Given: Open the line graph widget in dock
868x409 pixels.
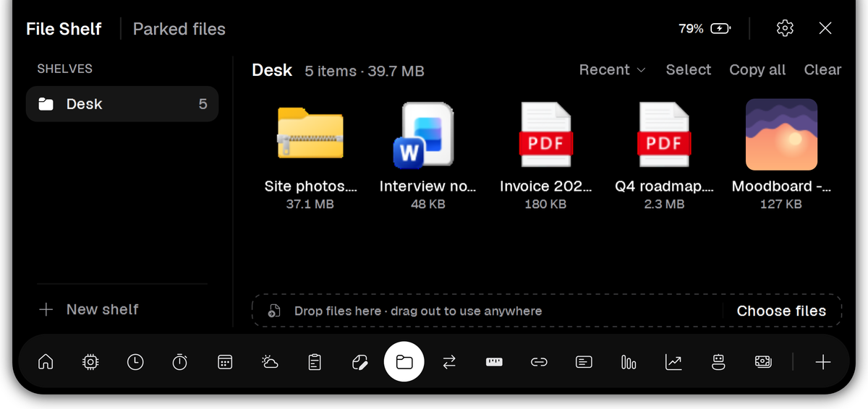Looking at the screenshot, I should click(x=673, y=362).
